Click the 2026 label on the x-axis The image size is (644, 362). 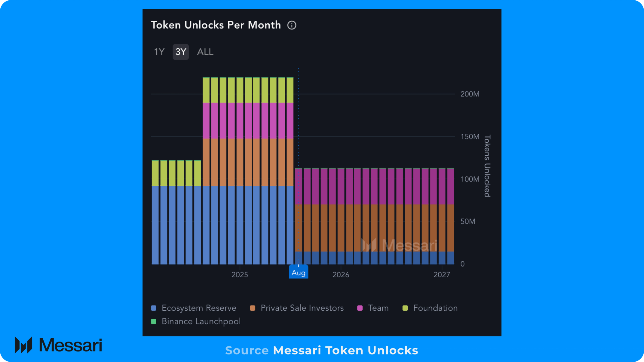click(341, 275)
